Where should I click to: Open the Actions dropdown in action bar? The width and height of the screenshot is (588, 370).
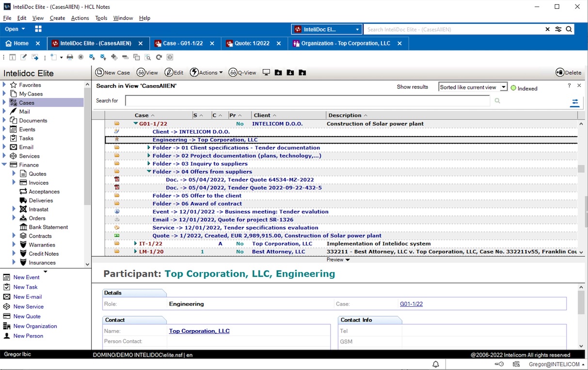click(206, 73)
